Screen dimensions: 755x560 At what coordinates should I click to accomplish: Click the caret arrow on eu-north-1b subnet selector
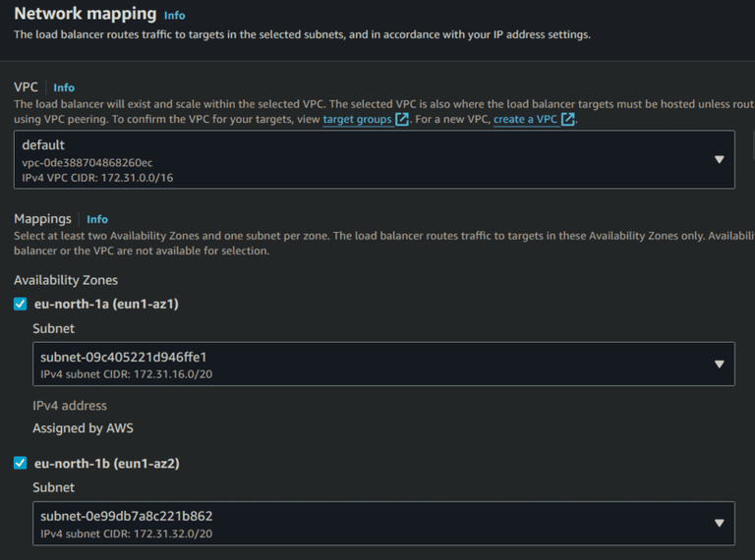719,524
